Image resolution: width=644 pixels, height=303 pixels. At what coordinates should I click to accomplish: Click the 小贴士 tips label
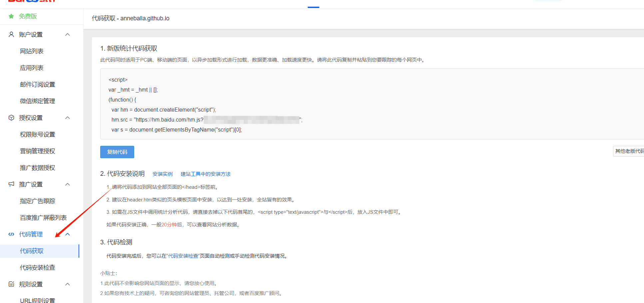[x=109, y=273]
